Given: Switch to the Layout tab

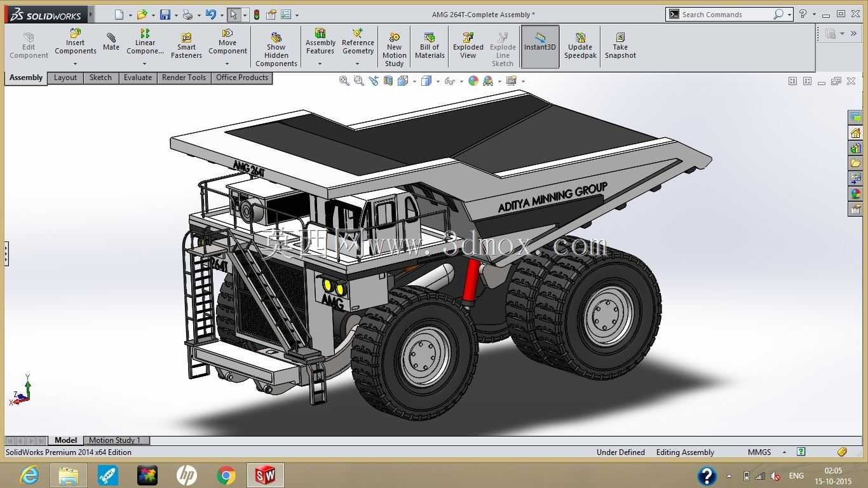Looking at the screenshot, I should pyautogui.click(x=65, y=78).
